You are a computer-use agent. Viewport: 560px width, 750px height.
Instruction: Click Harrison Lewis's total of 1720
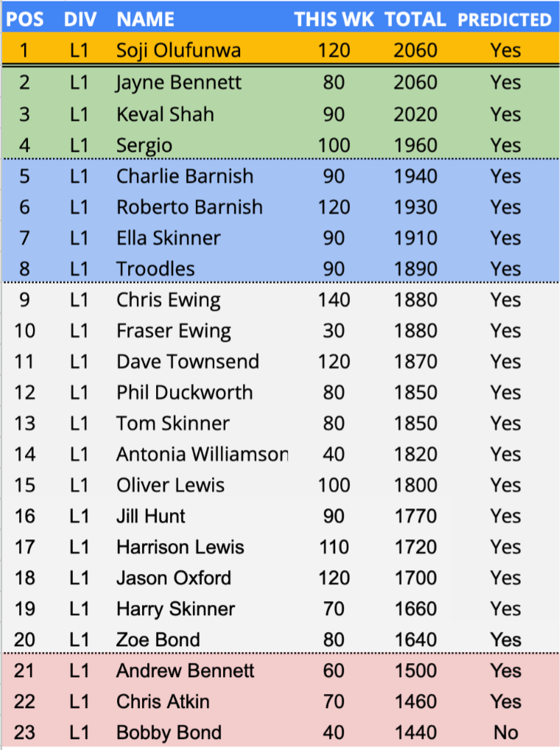[415, 547]
